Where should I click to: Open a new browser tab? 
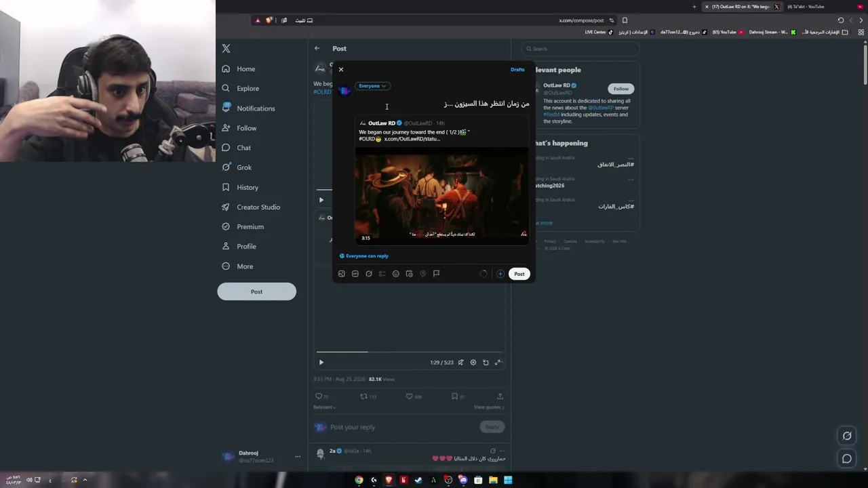tap(694, 7)
